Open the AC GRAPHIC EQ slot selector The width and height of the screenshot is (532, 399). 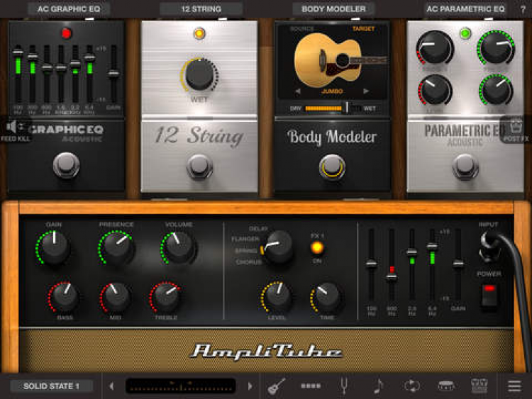click(x=69, y=9)
